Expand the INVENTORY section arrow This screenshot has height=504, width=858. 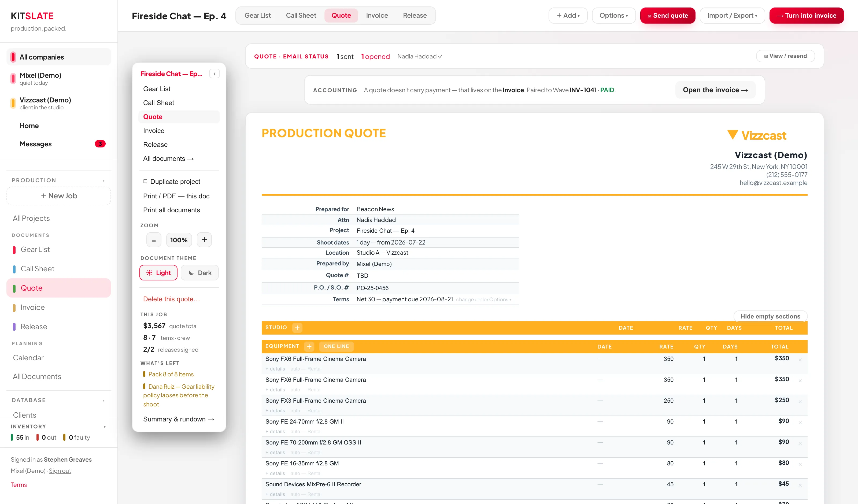(105, 427)
